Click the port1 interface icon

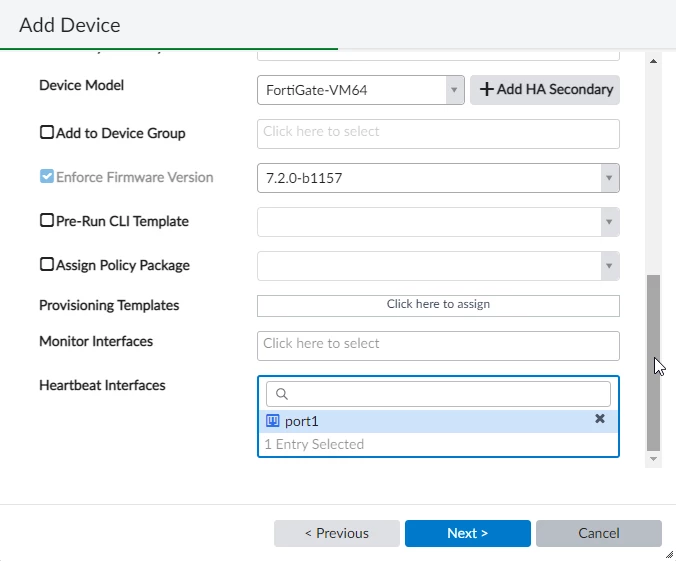(x=272, y=421)
